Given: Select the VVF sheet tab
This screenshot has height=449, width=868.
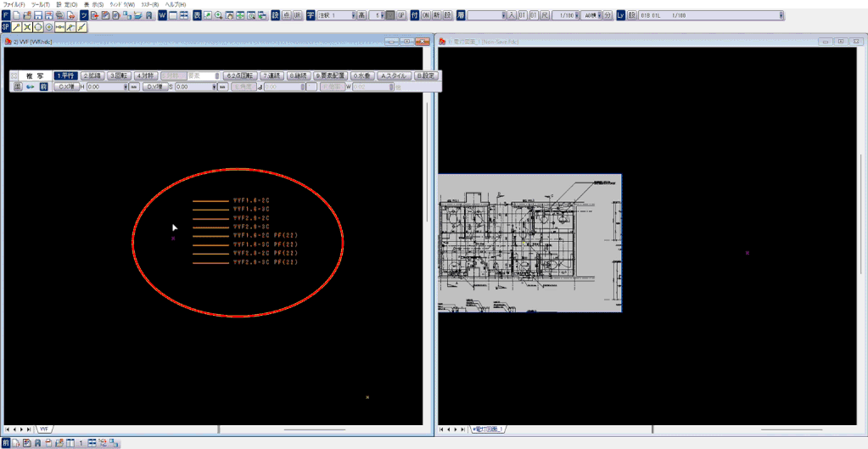Looking at the screenshot, I should click(43, 429).
